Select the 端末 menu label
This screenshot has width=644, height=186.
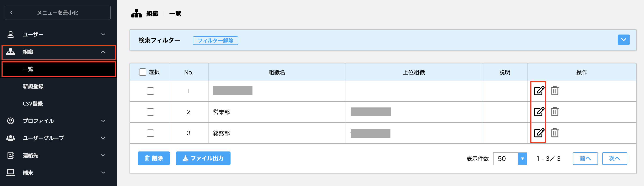click(28, 173)
